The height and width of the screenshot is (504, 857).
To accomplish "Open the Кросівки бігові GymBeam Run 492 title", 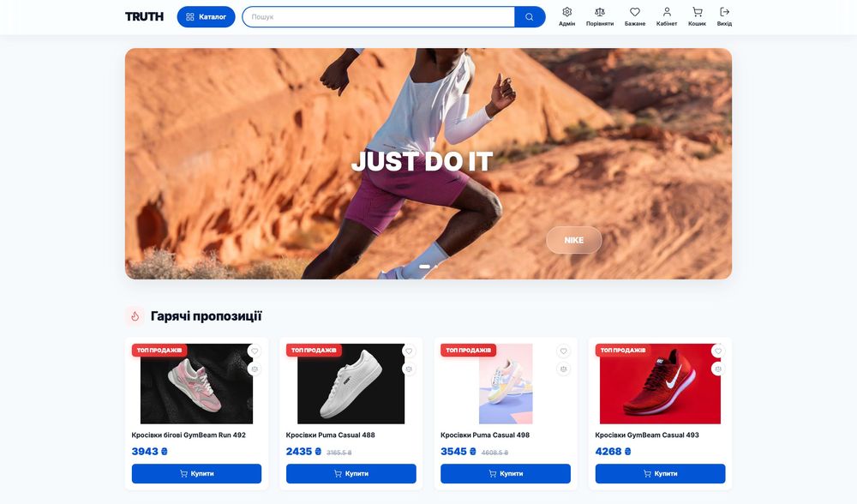I will pyautogui.click(x=189, y=435).
